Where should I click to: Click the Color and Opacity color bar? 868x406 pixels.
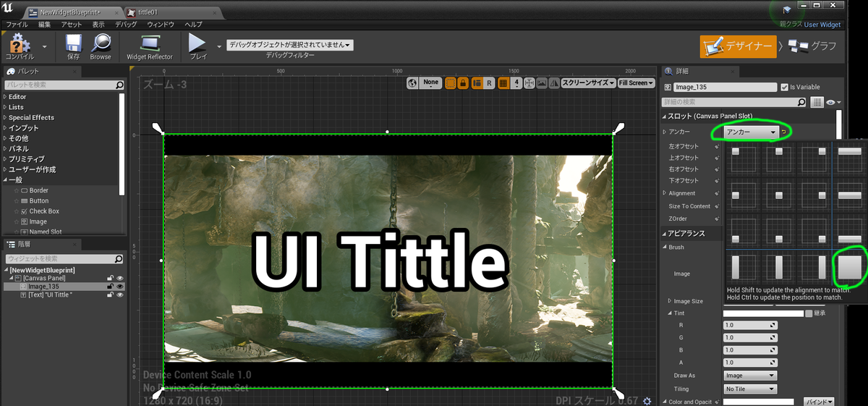pos(759,402)
